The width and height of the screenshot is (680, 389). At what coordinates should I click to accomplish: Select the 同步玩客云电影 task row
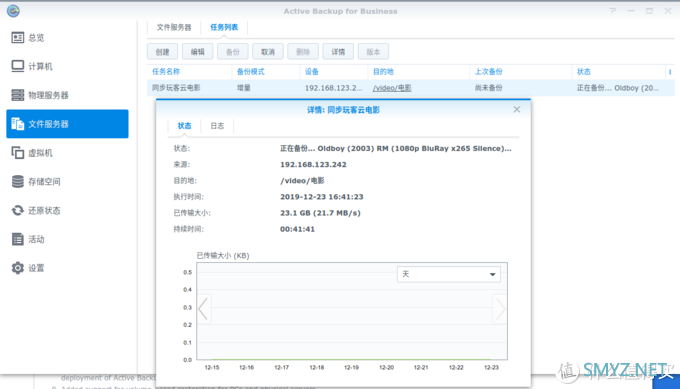tap(411, 88)
